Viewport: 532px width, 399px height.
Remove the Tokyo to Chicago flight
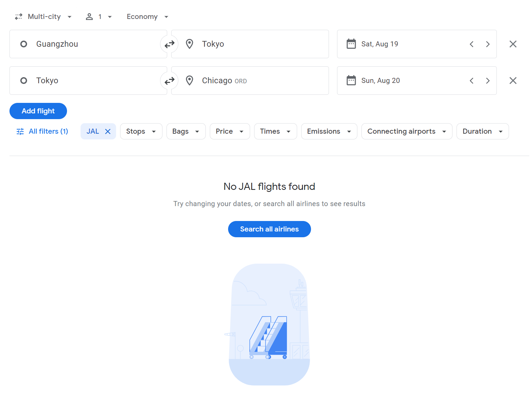[513, 81]
